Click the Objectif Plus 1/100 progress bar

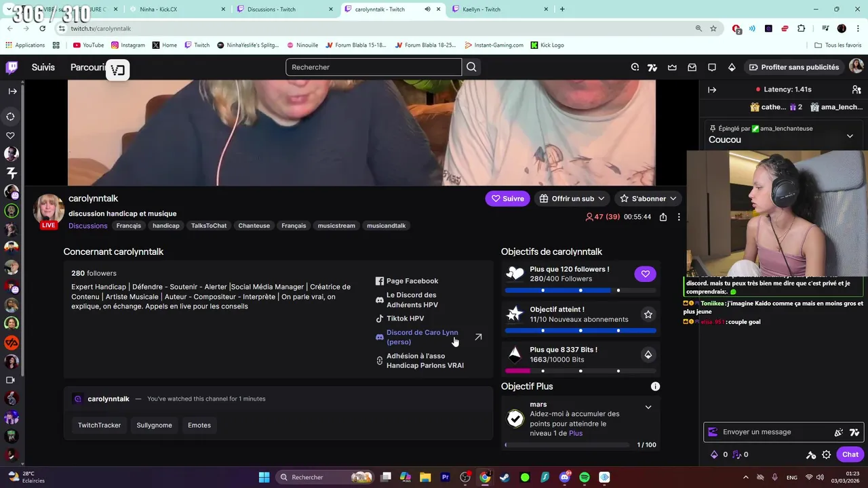(566, 445)
